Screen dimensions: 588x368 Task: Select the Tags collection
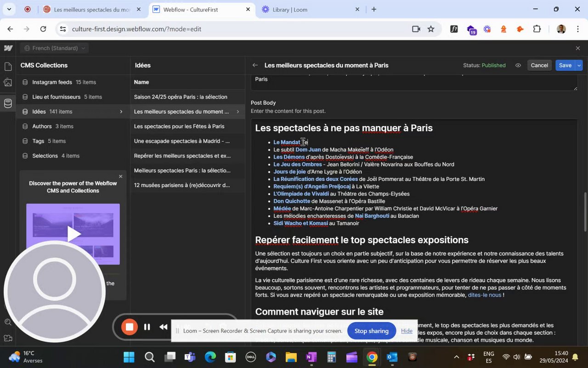[x=73, y=141]
